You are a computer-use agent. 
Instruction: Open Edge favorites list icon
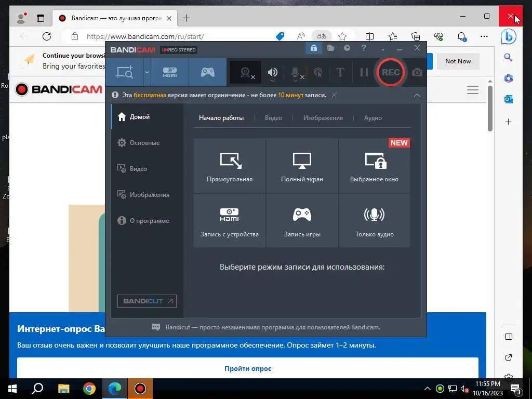(x=393, y=36)
